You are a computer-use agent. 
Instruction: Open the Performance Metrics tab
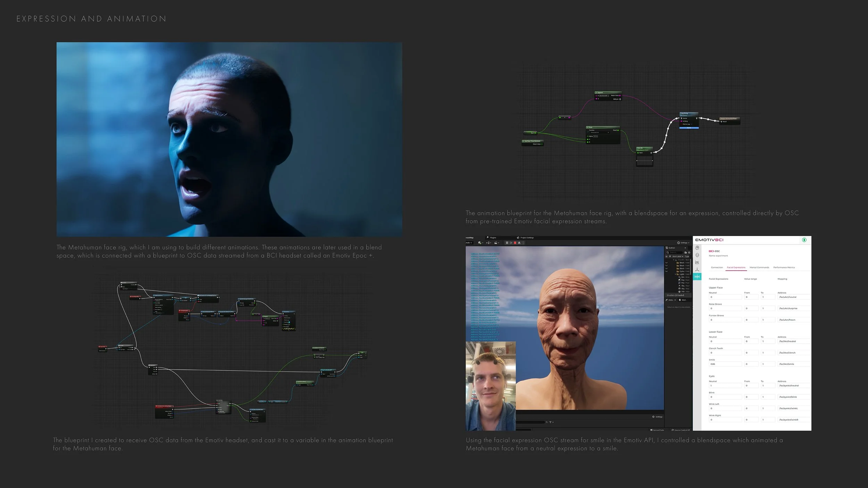pyautogui.click(x=784, y=267)
